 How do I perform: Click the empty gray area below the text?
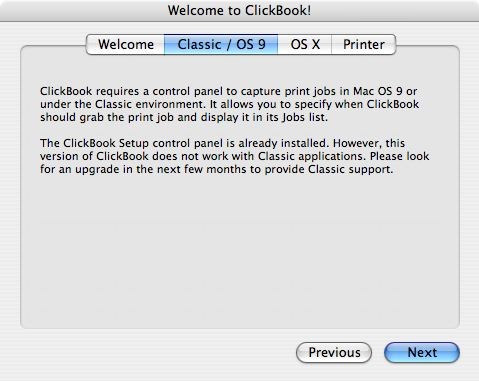[239, 250]
